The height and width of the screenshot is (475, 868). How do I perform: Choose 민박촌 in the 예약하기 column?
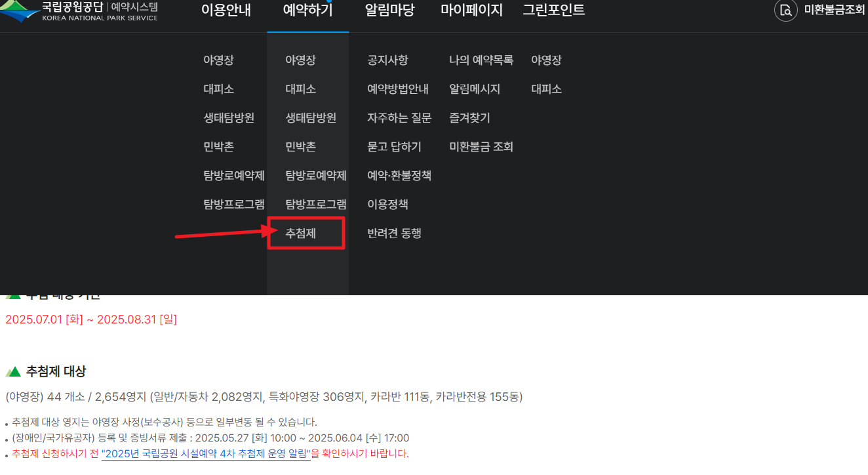click(300, 147)
